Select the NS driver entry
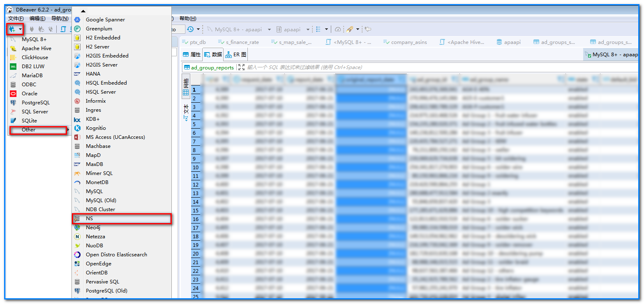Image resolution: width=644 pixels, height=304 pixels. point(122,219)
